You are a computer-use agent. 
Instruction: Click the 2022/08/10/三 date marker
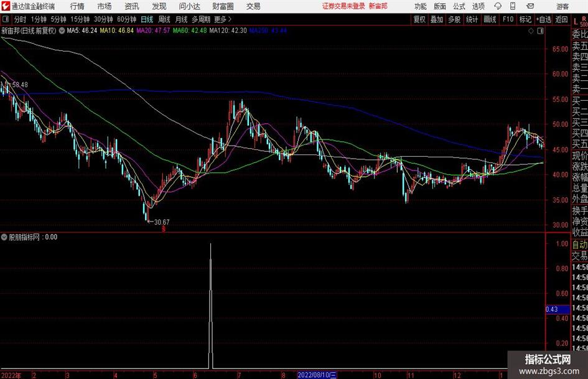click(317, 375)
